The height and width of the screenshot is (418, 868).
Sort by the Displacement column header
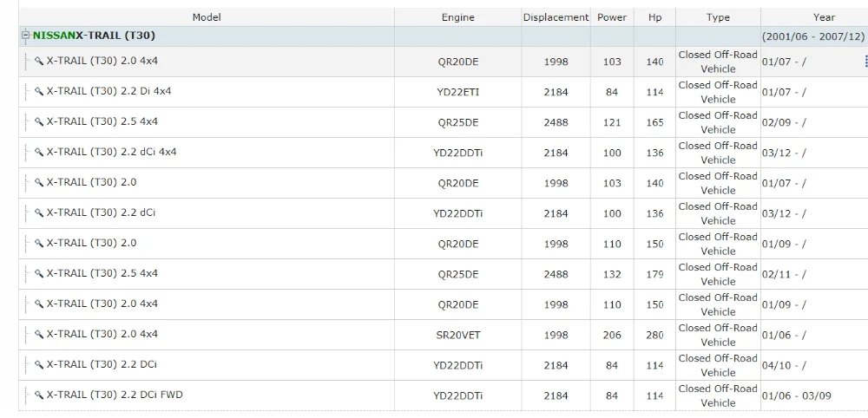tap(556, 17)
